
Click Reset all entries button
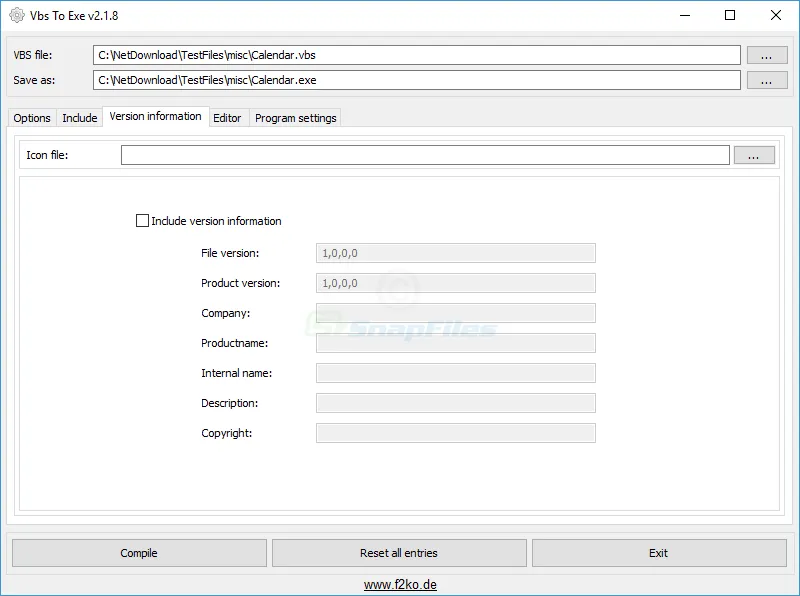[399, 553]
